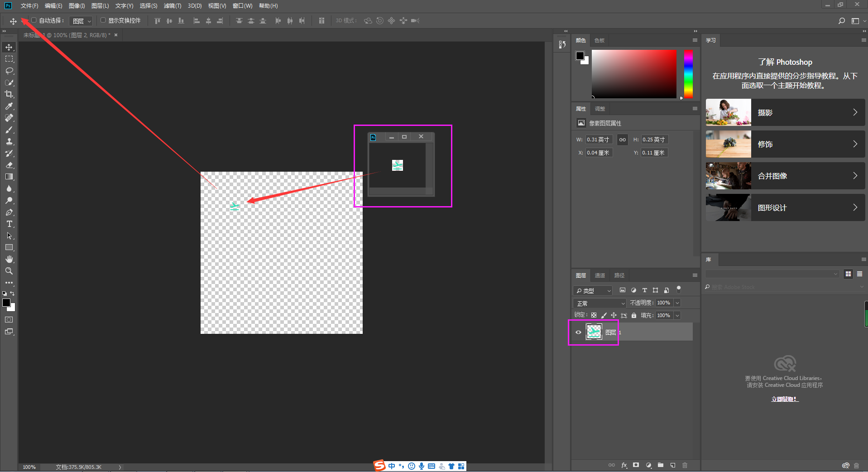Select the Rectangle shape tool
This screenshot has height=472, width=868.
[9, 247]
